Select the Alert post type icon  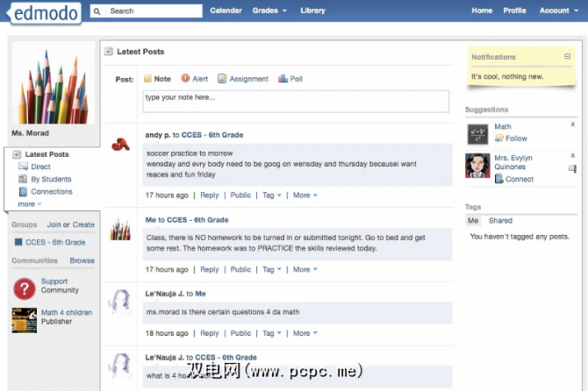[185, 78]
